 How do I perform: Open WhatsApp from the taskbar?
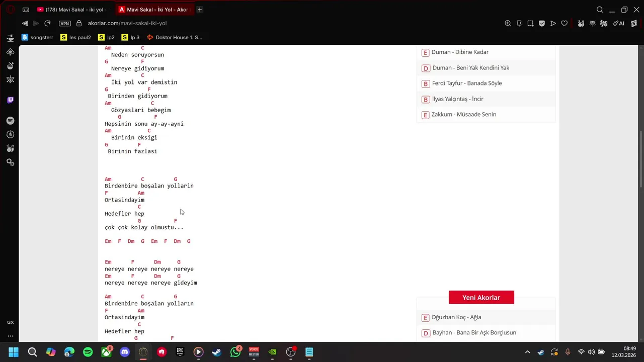235,352
